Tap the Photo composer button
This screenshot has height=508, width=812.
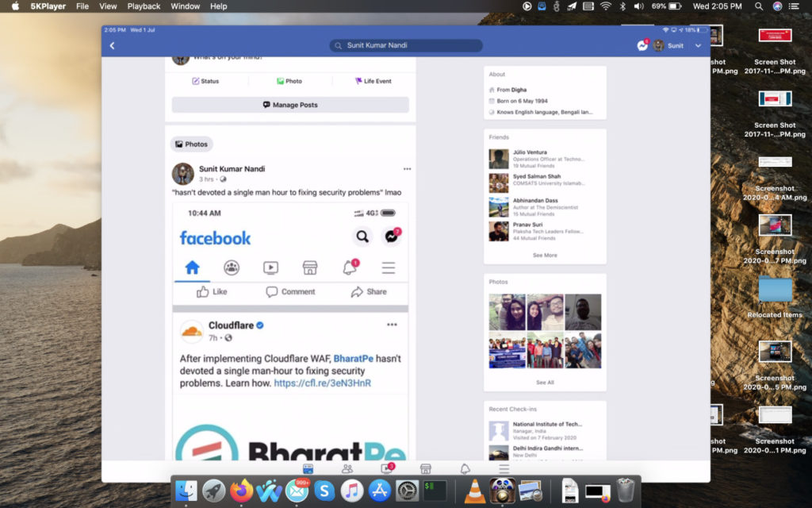point(289,81)
